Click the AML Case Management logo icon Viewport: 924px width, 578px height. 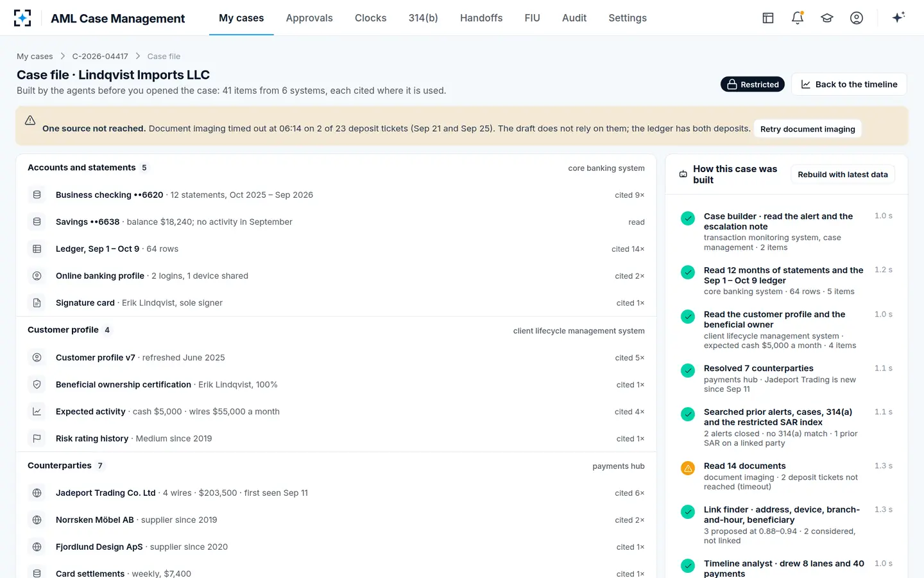pyautogui.click(x=22, y=18)
